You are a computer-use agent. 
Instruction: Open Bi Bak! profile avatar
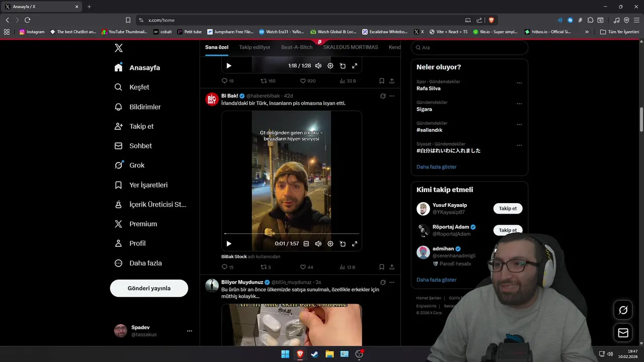[212, 99]
